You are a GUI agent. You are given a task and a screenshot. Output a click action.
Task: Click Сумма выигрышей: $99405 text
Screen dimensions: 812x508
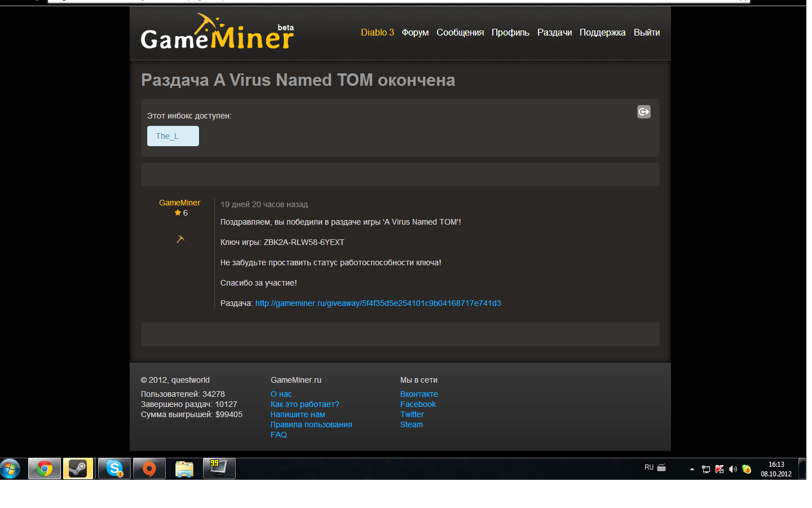coord(192,414)
